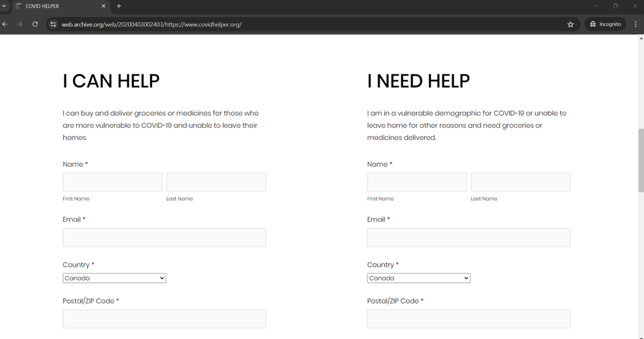Minimize the browser window

596,6
